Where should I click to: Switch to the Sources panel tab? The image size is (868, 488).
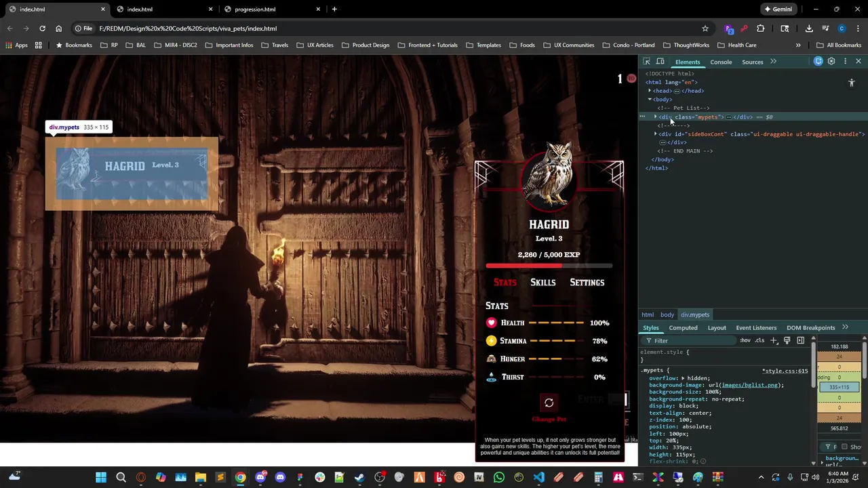752,62
